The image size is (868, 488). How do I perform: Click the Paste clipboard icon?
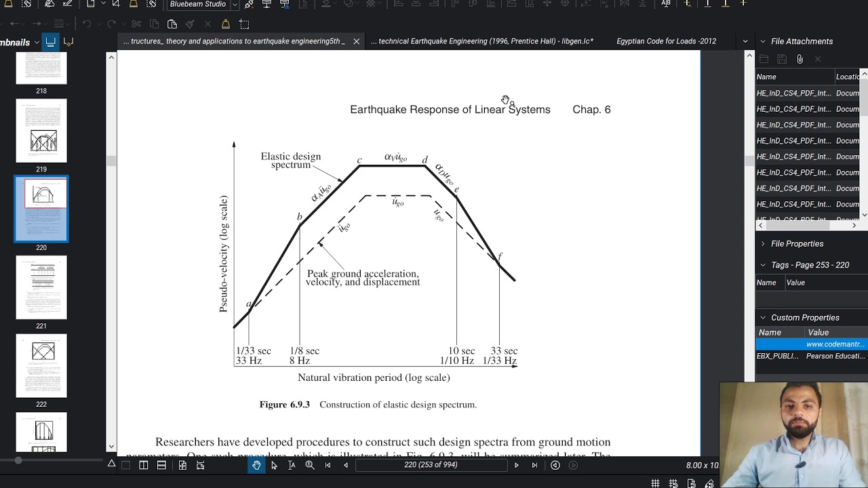tap(172, 24)
